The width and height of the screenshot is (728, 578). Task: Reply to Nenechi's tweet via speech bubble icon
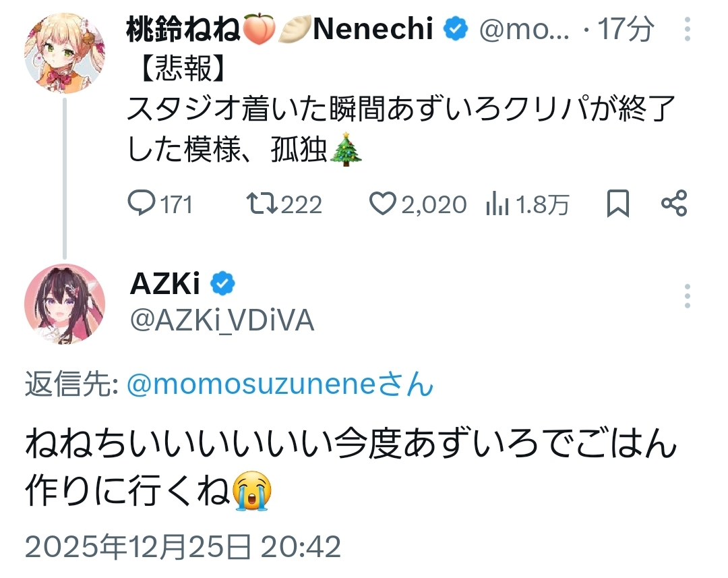click(141, 204)
